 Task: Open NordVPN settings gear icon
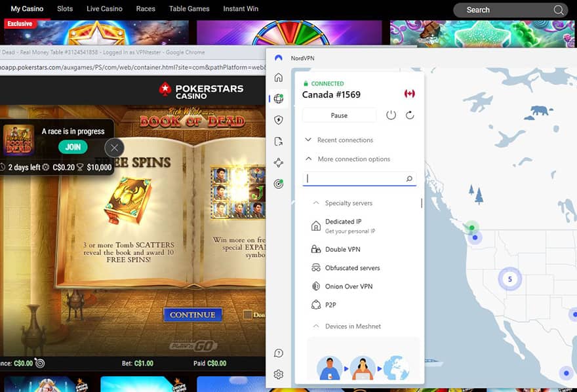[x=279, y=374]
